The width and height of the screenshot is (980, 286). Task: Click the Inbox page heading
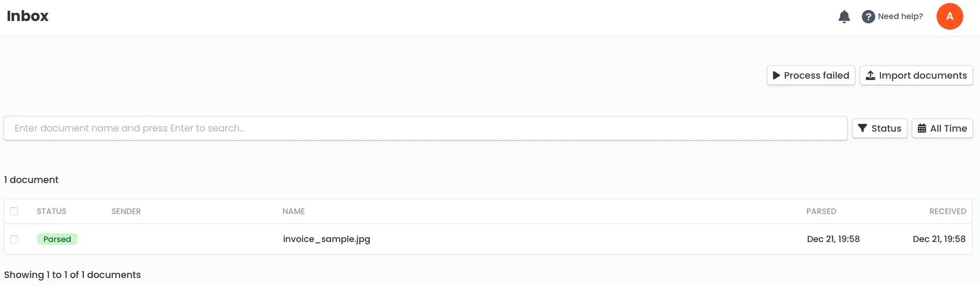(x=28, y=16)
